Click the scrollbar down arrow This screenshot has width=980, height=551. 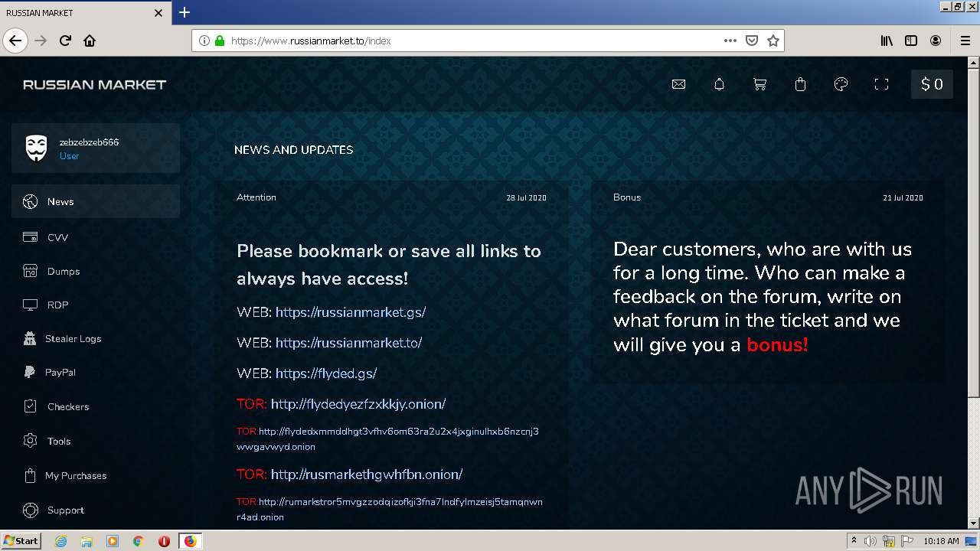click(x=974, y=523)
